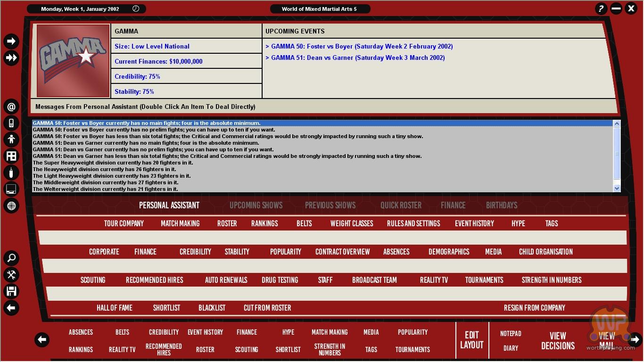Click the punching bag icon
Screen dimensions: 644x362
(11, 173)
